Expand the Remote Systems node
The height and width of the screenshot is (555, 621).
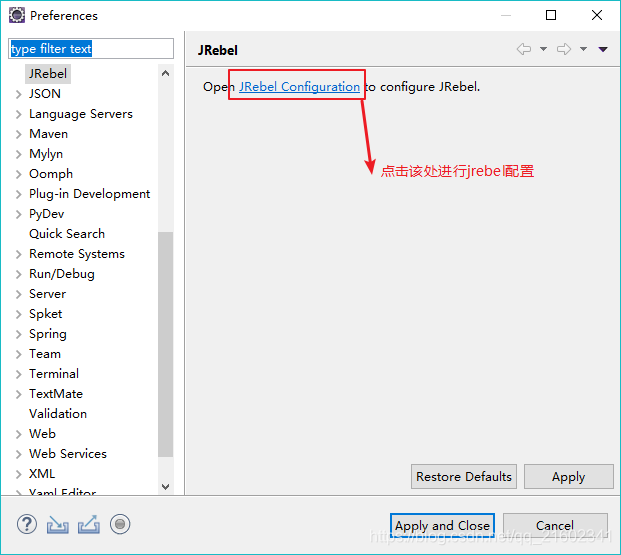18,254
